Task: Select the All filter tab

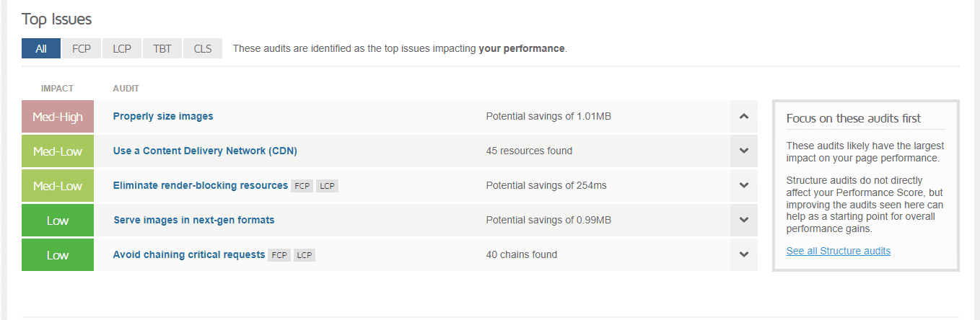Action: point(41,48)
